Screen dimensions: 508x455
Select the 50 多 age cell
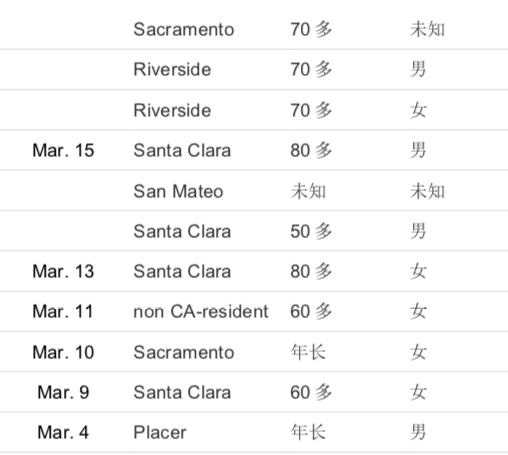click(x=311, y=231)
